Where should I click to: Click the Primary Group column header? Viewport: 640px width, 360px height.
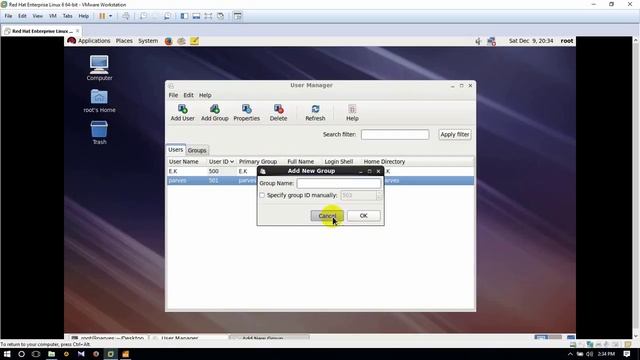(258, 162)
